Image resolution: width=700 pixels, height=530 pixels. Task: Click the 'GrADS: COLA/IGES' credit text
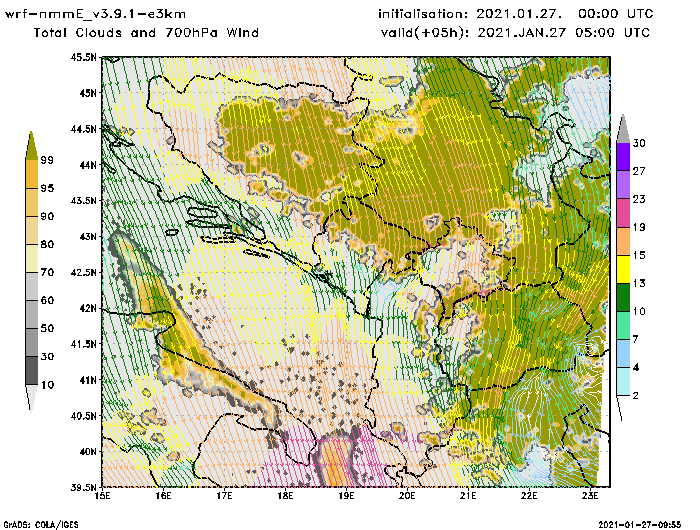click(41, 525)
